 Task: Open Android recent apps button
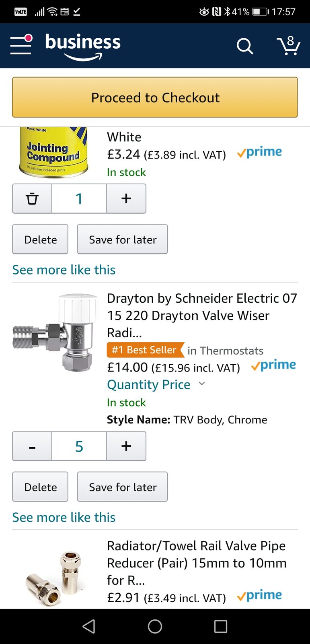(x=220, y=626)
